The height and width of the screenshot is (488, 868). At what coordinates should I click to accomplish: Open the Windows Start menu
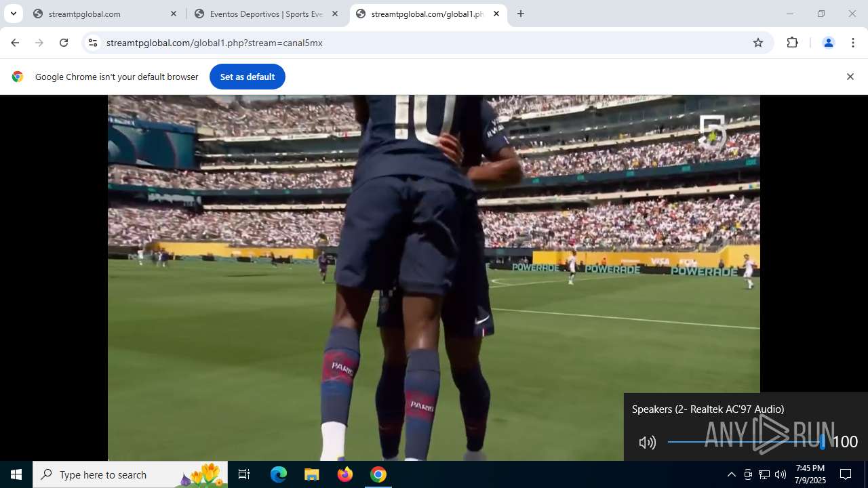pyautogui.click(x=16, y=474)
